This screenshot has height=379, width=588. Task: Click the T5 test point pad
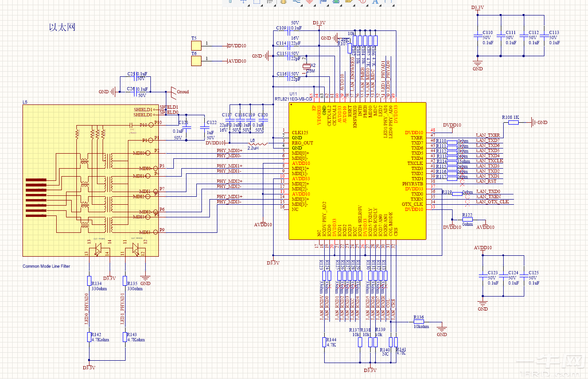click(196, 46)
